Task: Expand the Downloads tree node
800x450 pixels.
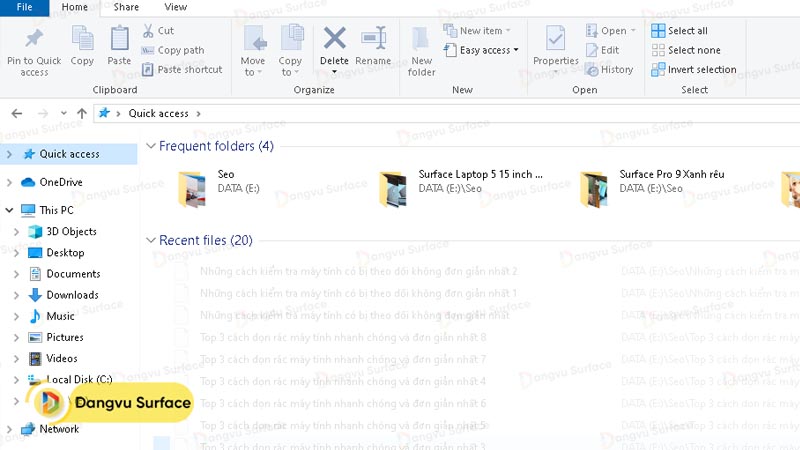Action: coord(16,295)
